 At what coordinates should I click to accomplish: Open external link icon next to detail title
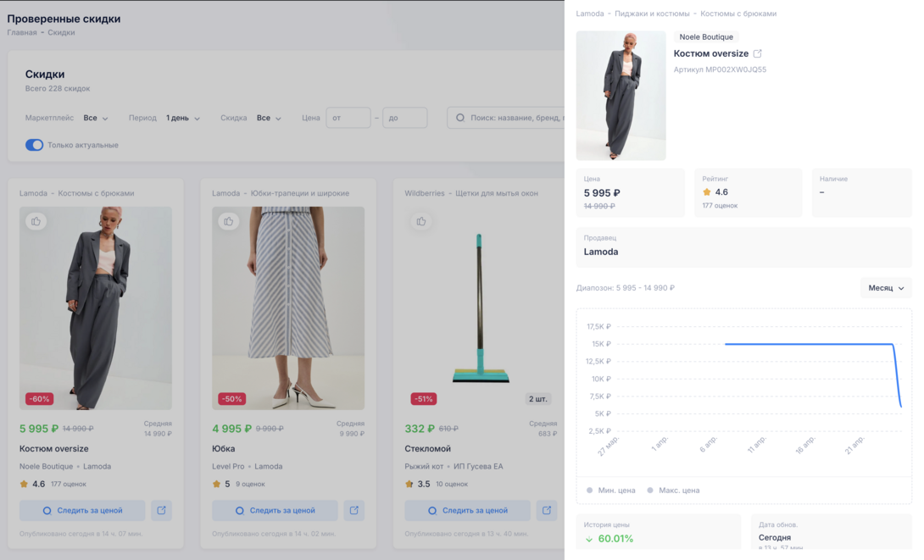[x=758, y=53]
